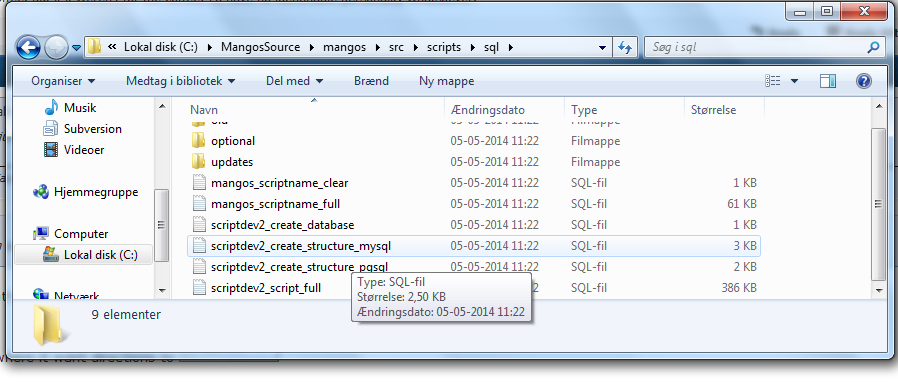Screen dimensions: 898x383
Task: Open the address bar history dropdown
Action: click(x=602, y=48)
